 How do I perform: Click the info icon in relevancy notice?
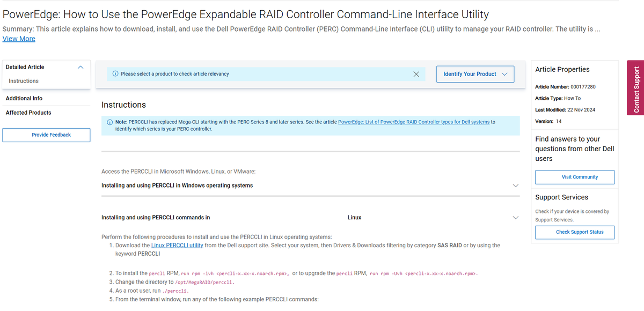tap(115, 74)
